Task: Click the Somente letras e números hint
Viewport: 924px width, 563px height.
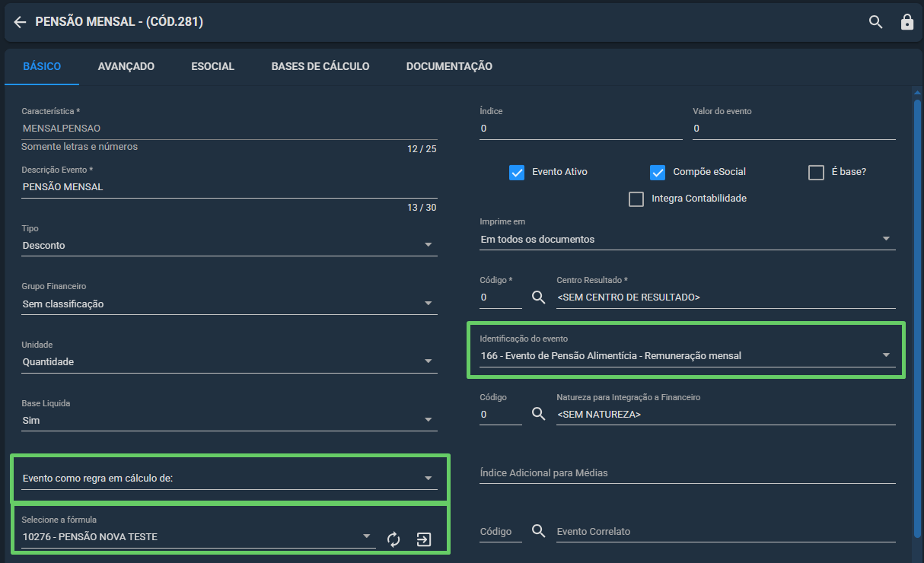Action: tap(80, 147)
